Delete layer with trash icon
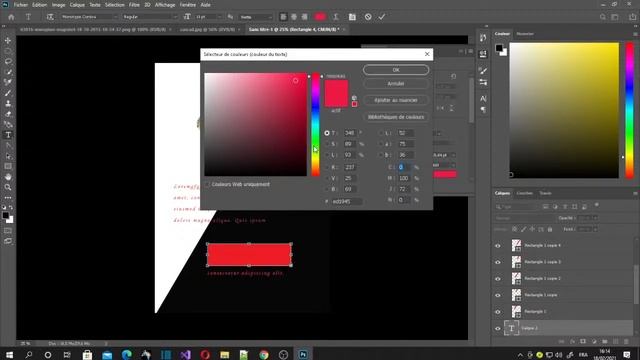This screenshot has width=640, height=360. coord(626,341)
